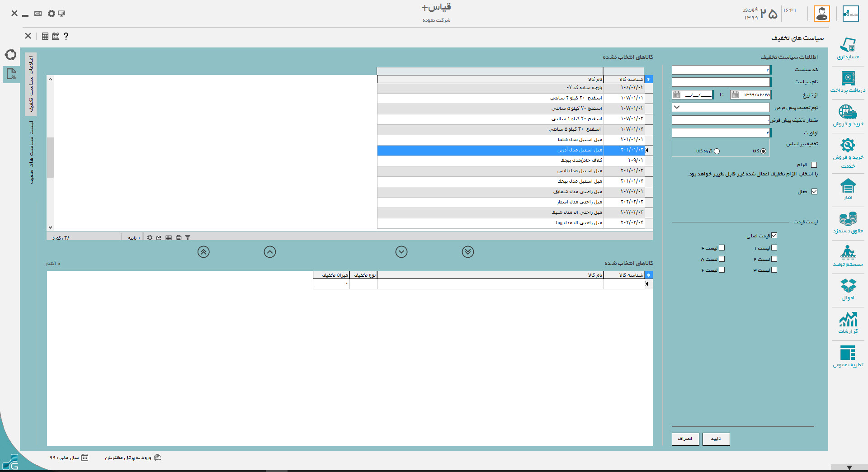
Task: Click the calendar icon beside help
Action: point(56,36)
